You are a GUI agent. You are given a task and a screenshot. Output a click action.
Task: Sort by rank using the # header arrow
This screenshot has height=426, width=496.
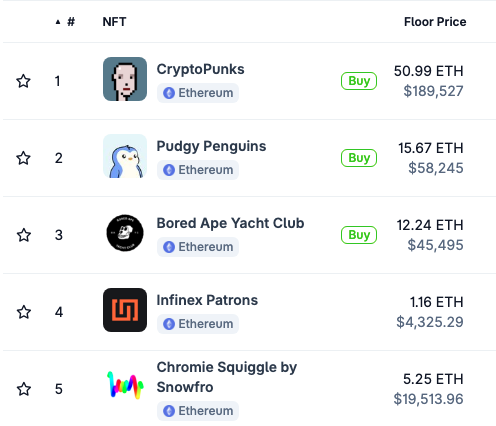coord(65,22)
